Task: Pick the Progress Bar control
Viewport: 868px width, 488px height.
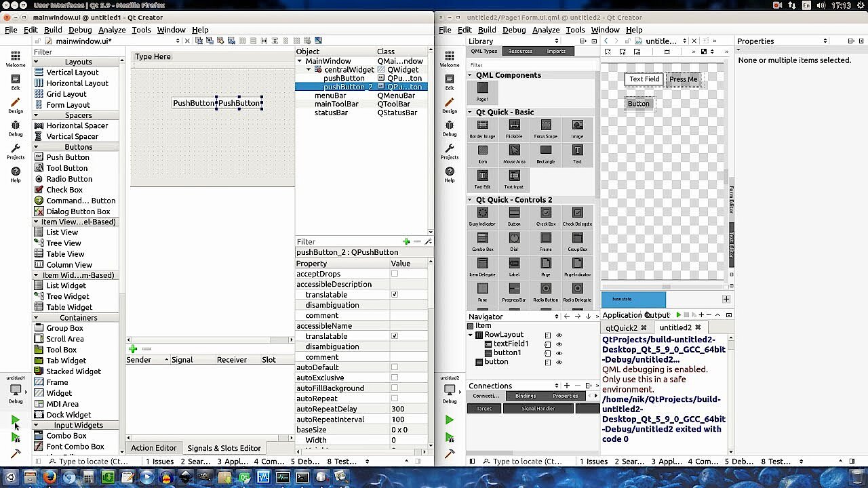Action: click(x=514, y=292)
